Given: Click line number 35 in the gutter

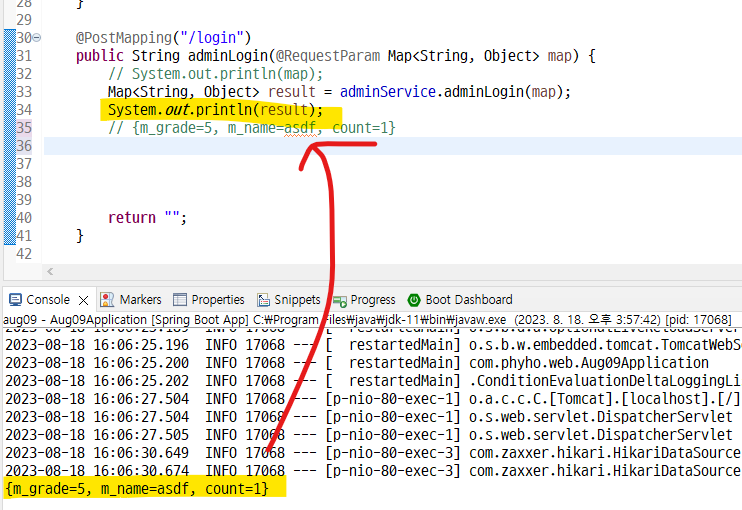Looking at the screenshot, I should pos(24,128).
